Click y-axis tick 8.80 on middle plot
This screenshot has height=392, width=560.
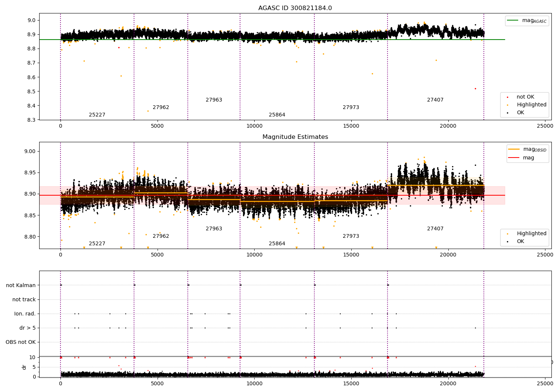coord(31,237)
